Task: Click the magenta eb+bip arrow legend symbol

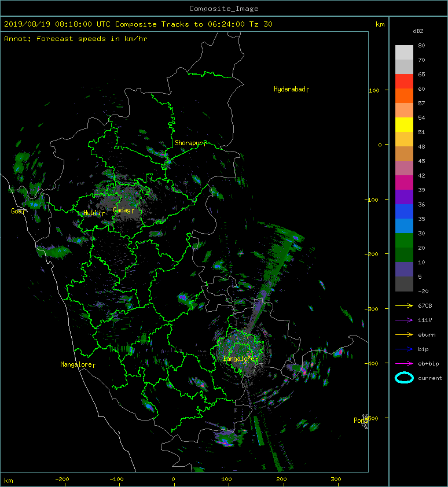Action: 404,364
